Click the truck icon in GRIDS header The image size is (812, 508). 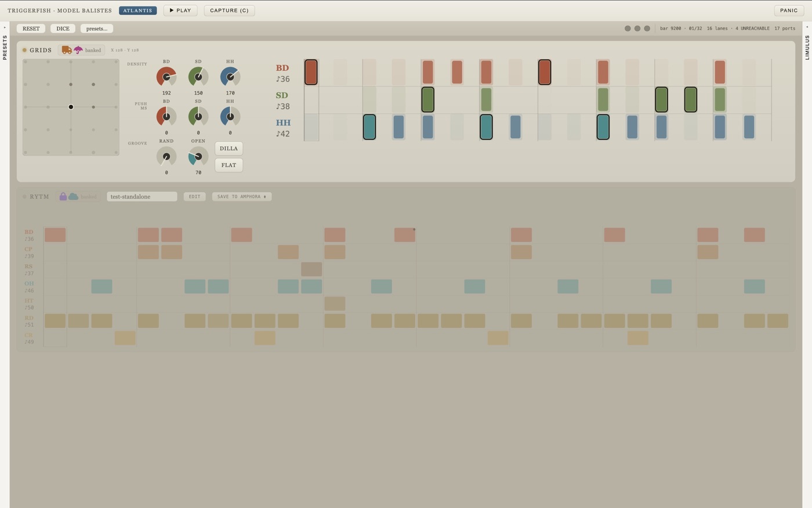pyautogui.click(x=67, y=50)
